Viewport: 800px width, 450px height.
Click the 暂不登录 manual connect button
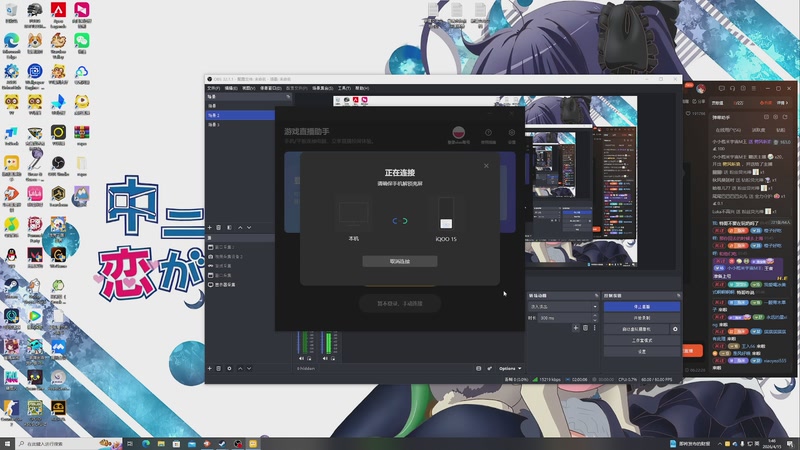click(x=399, y=304)
